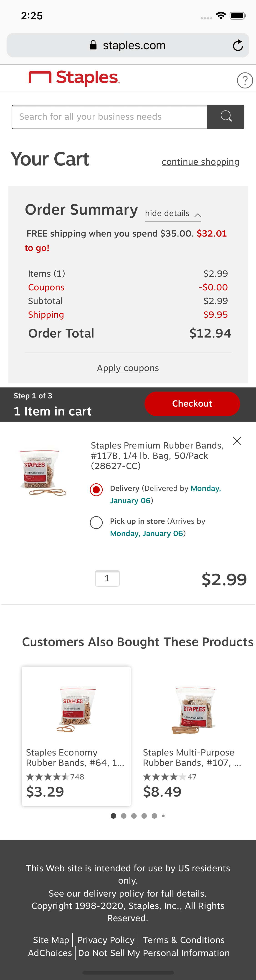Open the help question mark icon
Screen dimensions: 256x980
(245, 80)
